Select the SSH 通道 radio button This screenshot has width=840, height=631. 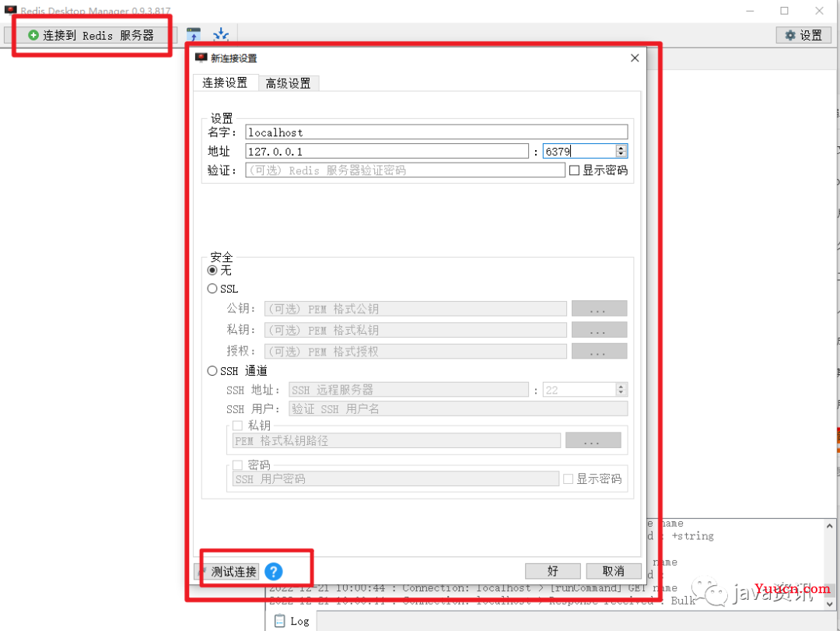212,371
